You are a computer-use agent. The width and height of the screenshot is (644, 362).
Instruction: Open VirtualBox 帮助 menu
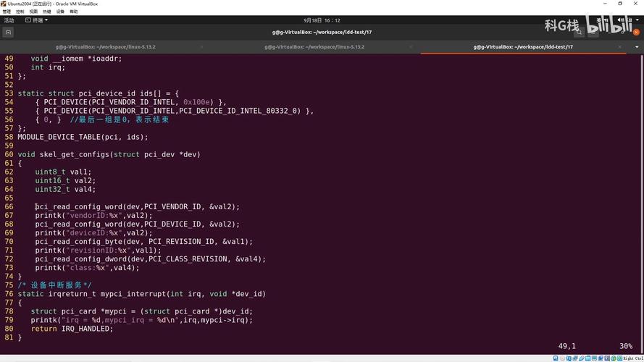point(74,12)
